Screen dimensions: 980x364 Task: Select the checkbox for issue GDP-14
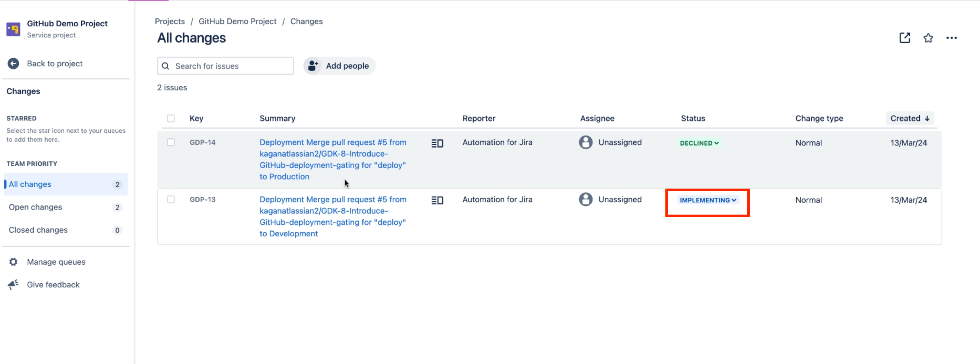coord(171,142)
